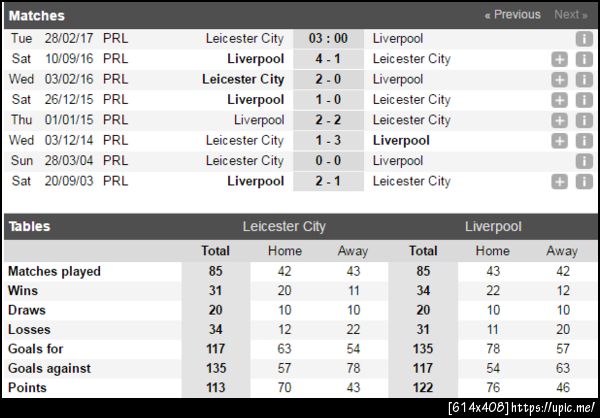Expand details of the 10/09/16 match

560,59
